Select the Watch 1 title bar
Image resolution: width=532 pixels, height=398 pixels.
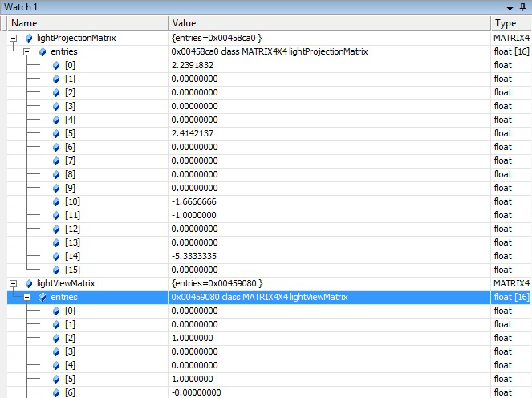coord(241,7)
